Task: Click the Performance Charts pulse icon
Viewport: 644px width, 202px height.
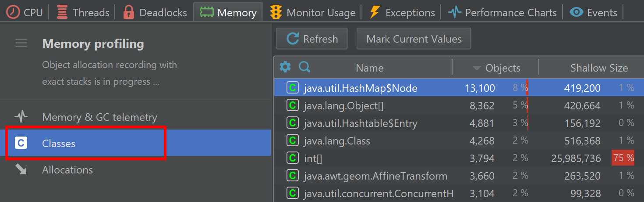Action: click(455, 12)
